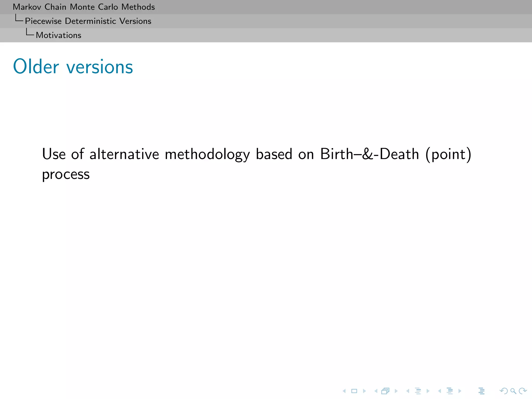Screen dimensions: 532x399
Task: Click the previous subsection arrow
Action: (408, 391)
